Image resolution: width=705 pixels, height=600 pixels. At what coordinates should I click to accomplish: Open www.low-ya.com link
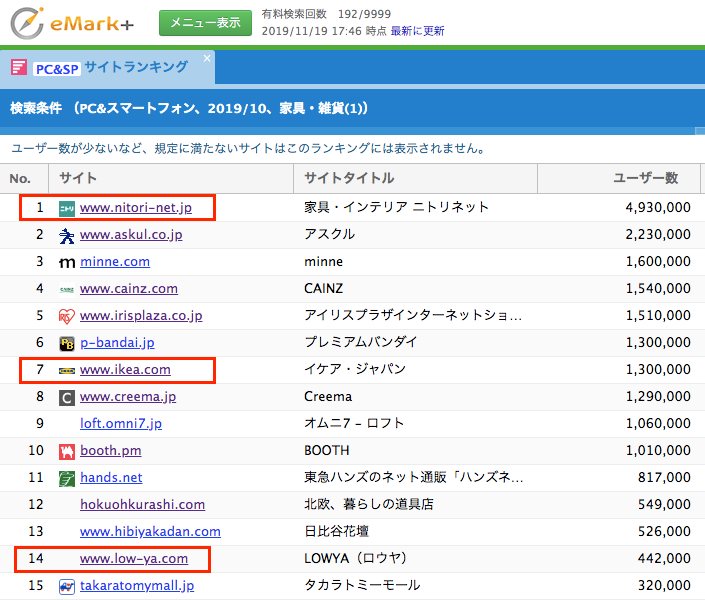click(134, 559)
